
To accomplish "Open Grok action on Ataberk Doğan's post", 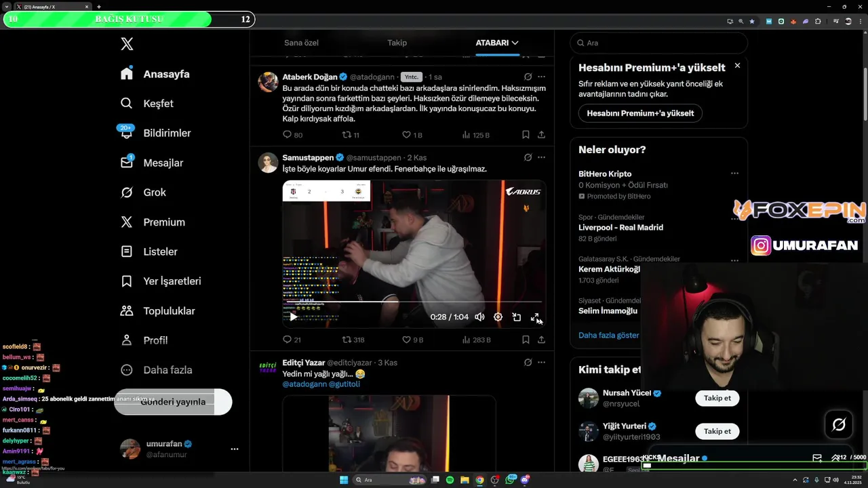I will [528, 77].
